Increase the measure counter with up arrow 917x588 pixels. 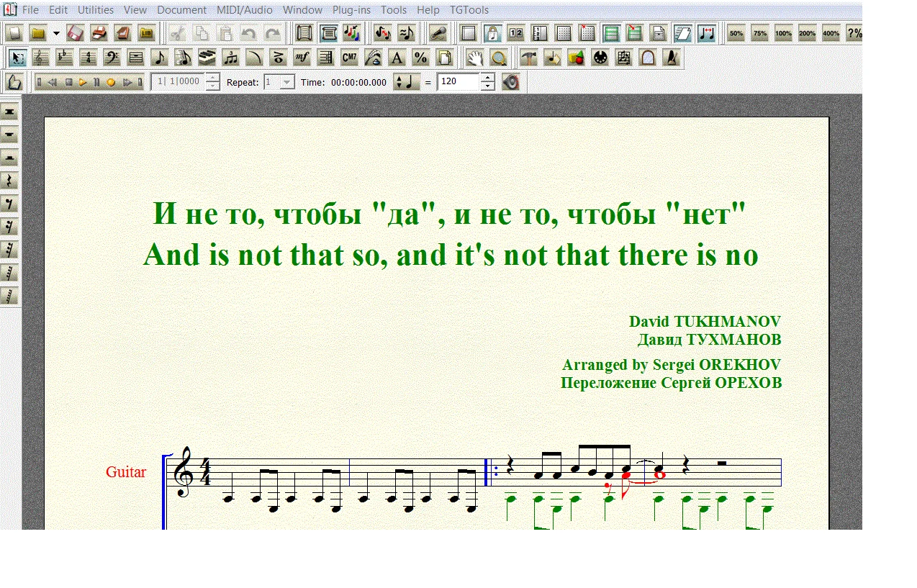tap(212, 78)
